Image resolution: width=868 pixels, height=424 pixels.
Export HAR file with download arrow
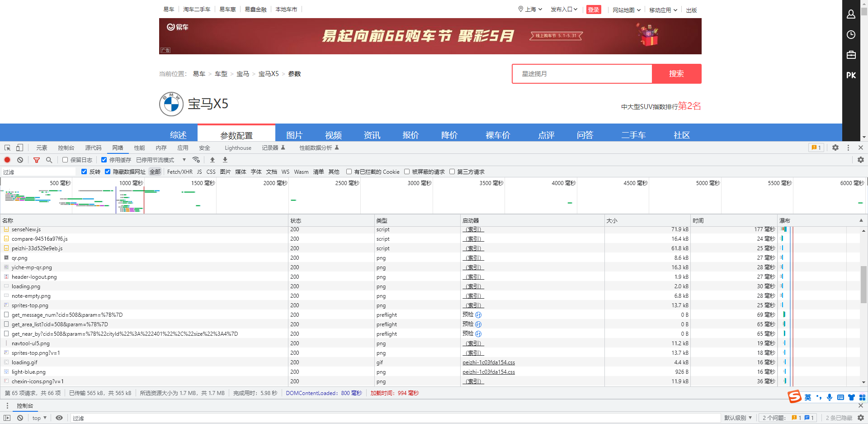tap(225, 160)
